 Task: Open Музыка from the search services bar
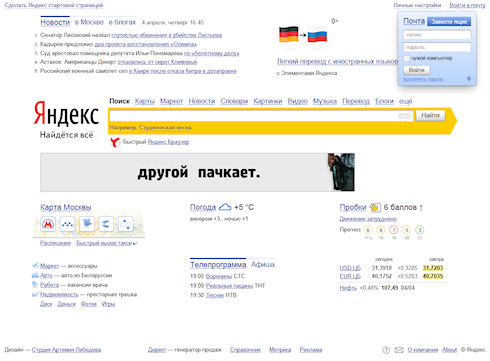click(325, 101)
